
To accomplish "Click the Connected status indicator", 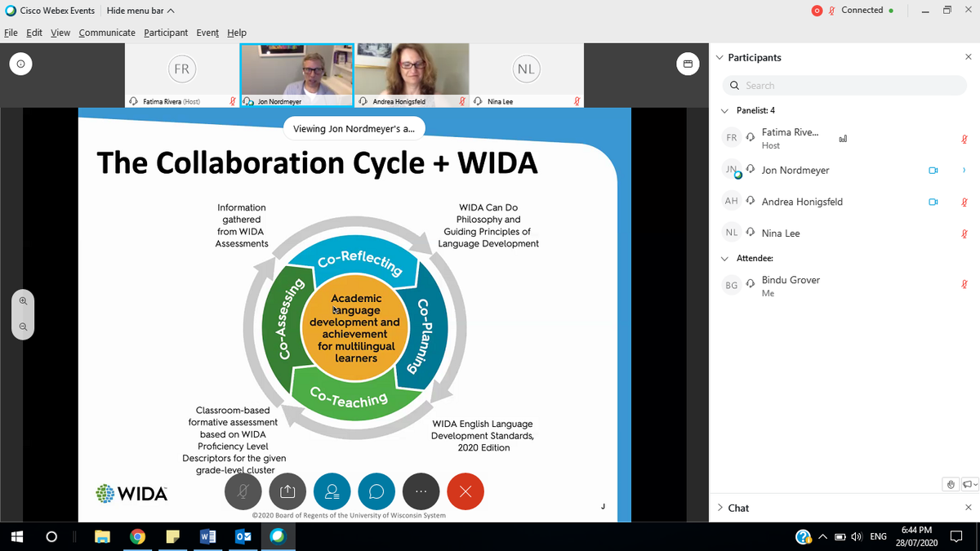I will (x=867, y=11).
